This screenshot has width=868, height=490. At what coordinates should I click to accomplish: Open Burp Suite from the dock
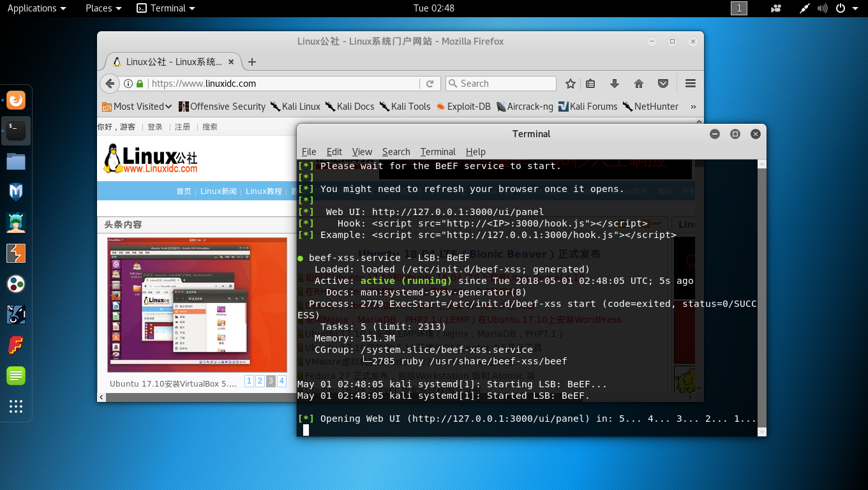click(16, 253)
